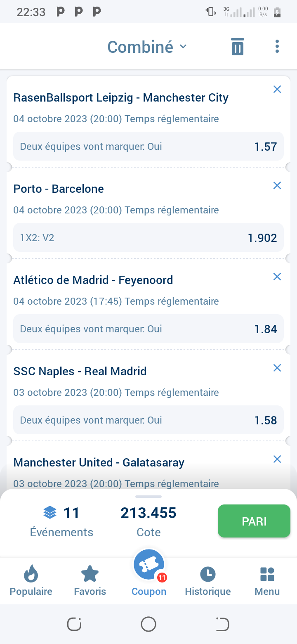Open the Menu grid tab

267,581
